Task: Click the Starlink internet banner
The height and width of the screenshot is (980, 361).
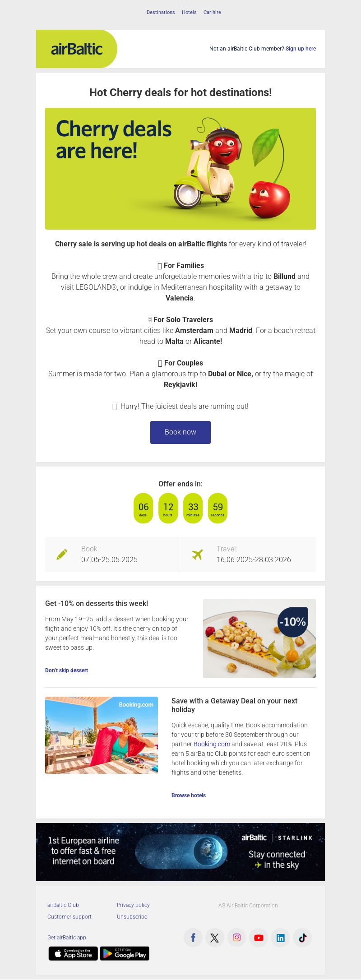Action: coord(180,852)
